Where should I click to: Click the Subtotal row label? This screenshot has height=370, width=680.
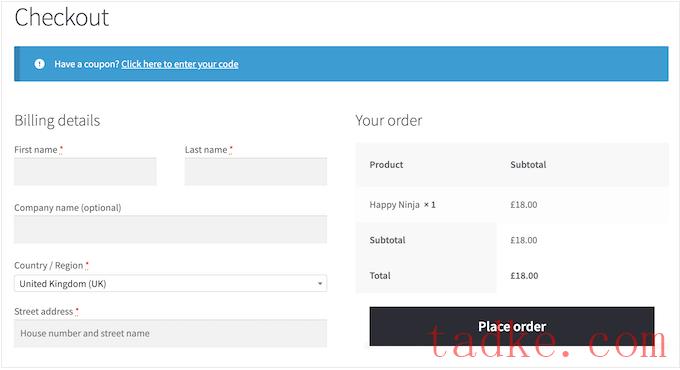387,240
